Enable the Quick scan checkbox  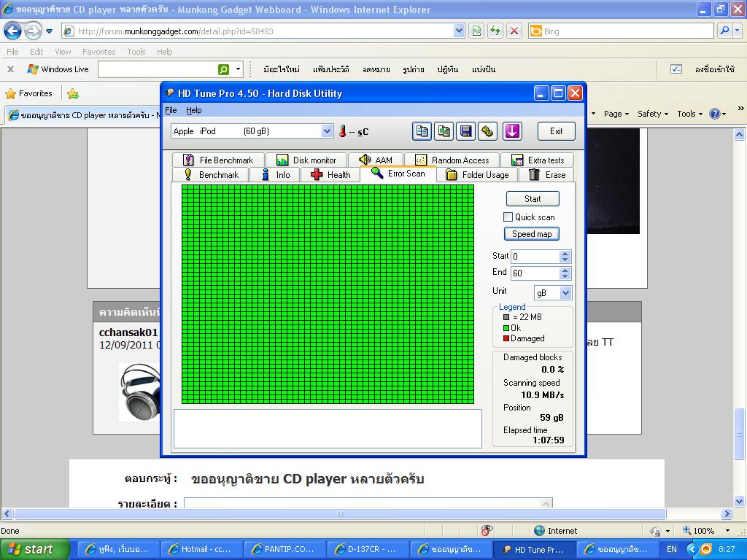(x=508, y=217)
